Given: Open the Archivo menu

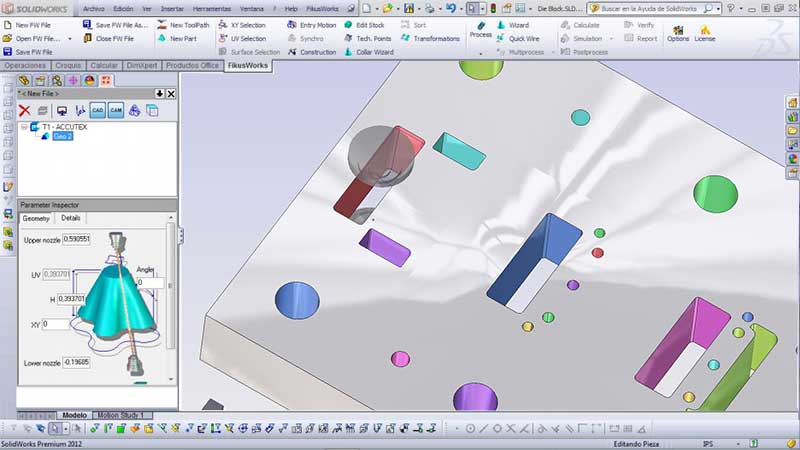Looking at the screenshot, I should 93,9.
